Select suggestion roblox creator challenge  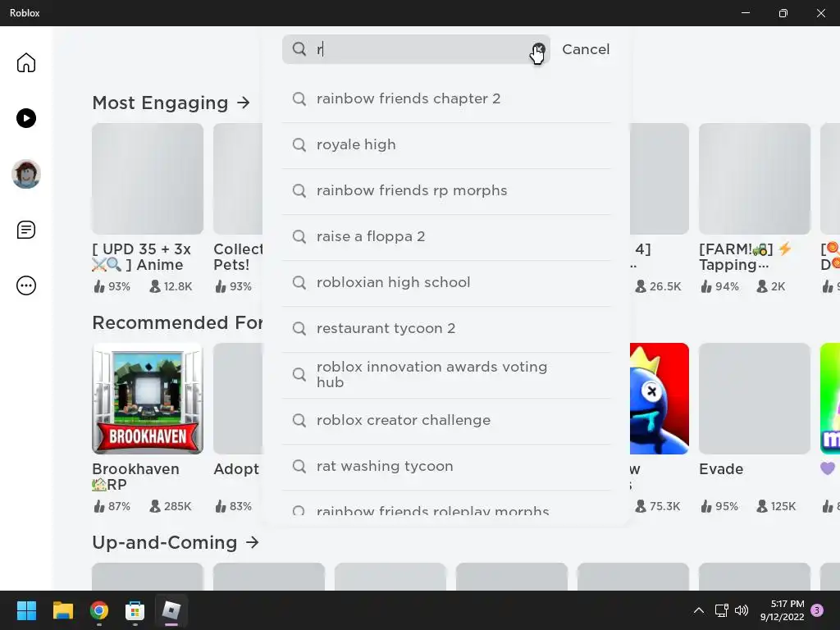(446, 421)
